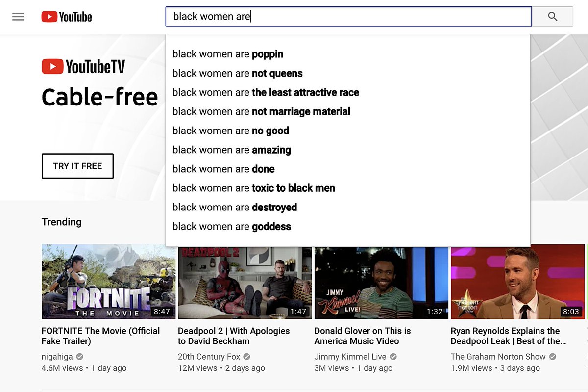588x392 pixels.
Task: Click '3M views • 1 day ago' text
Action: 353,368
